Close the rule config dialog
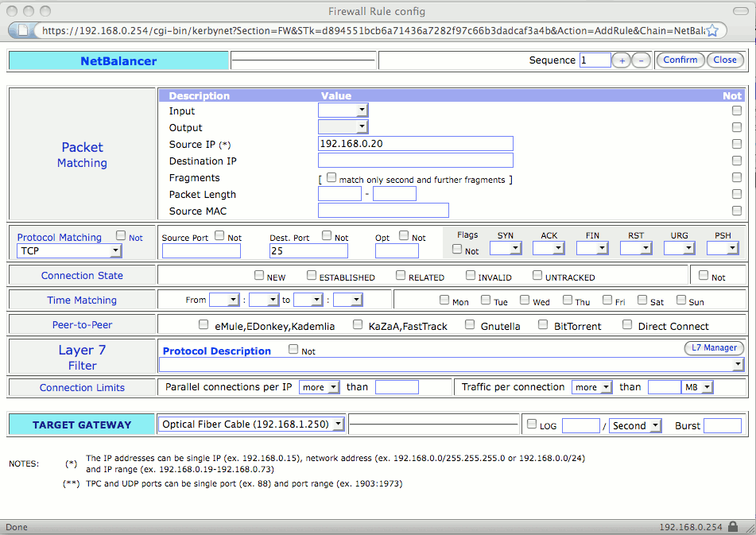The width and height of the screenshot is (756, 535). pos(725,60)
